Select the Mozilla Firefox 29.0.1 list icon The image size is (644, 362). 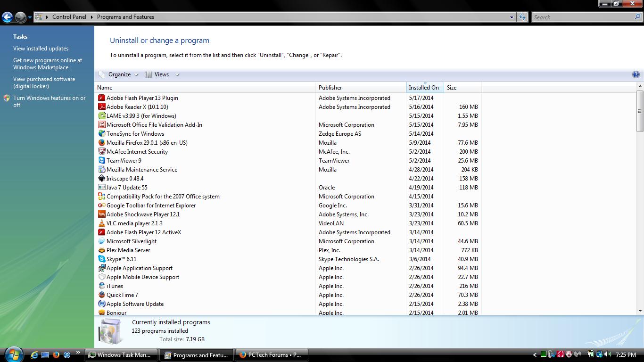pos(101,143)
